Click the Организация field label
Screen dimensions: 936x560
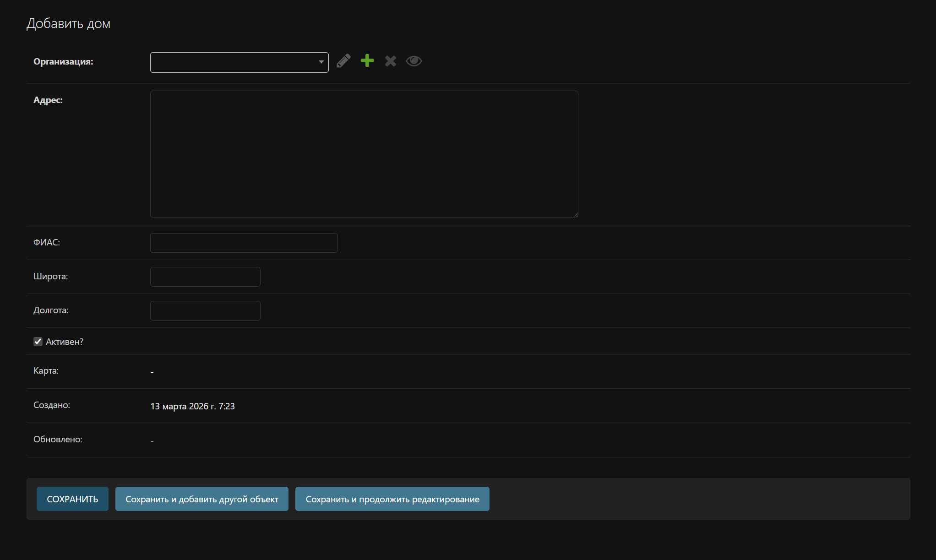tap(63, 61)
